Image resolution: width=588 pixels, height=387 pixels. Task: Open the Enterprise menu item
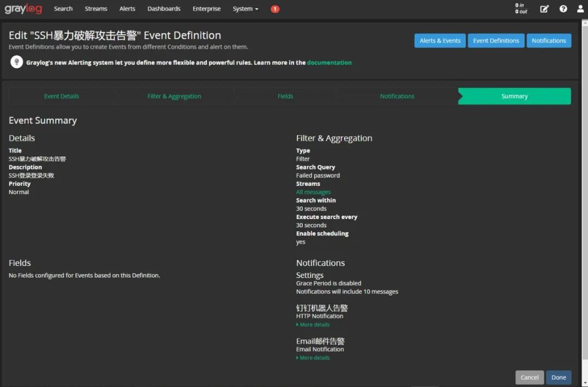(x=207, y=9)
